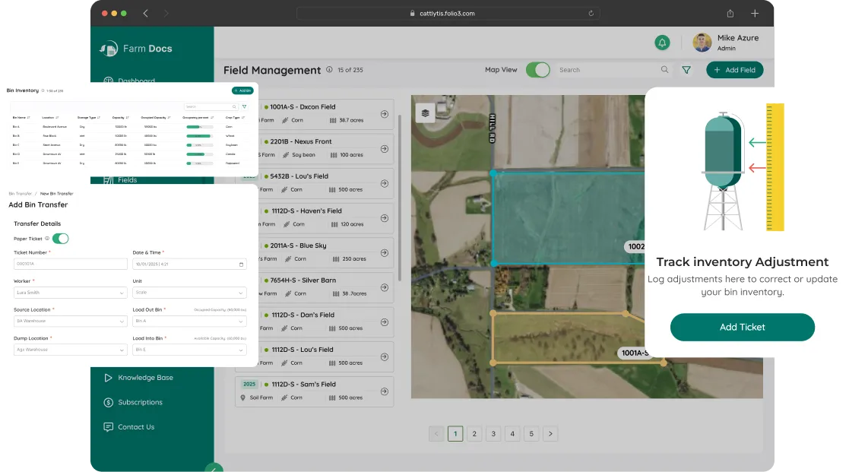Viewport: 868px width, 472px height.
Task: Click the Knowledge Base play icon in sidebar
Action: click(108, 378)
